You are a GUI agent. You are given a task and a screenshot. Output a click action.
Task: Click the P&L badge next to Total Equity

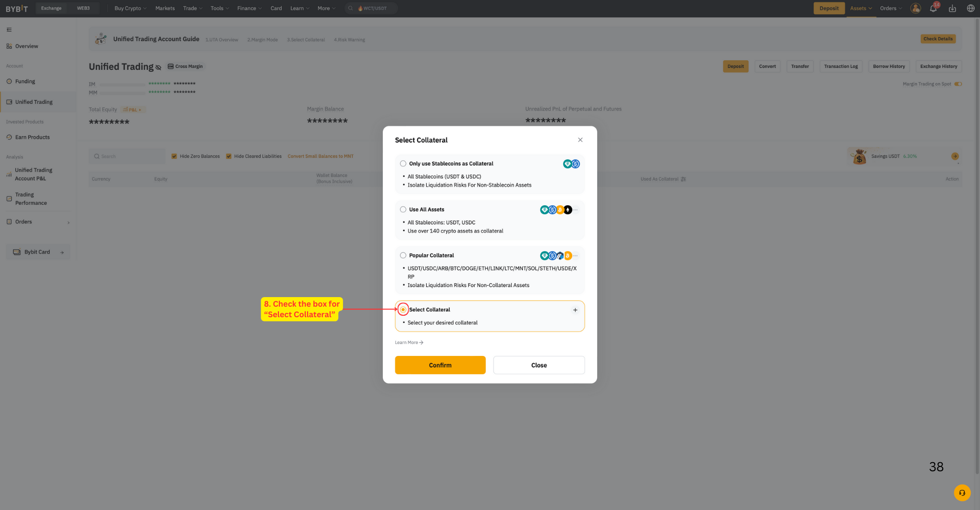coord(133,110)
